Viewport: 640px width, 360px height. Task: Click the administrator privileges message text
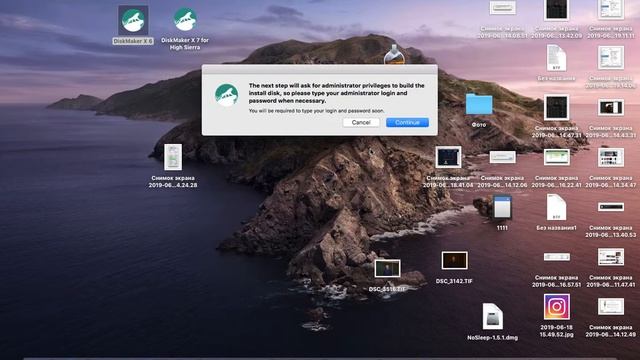point(336,93)
